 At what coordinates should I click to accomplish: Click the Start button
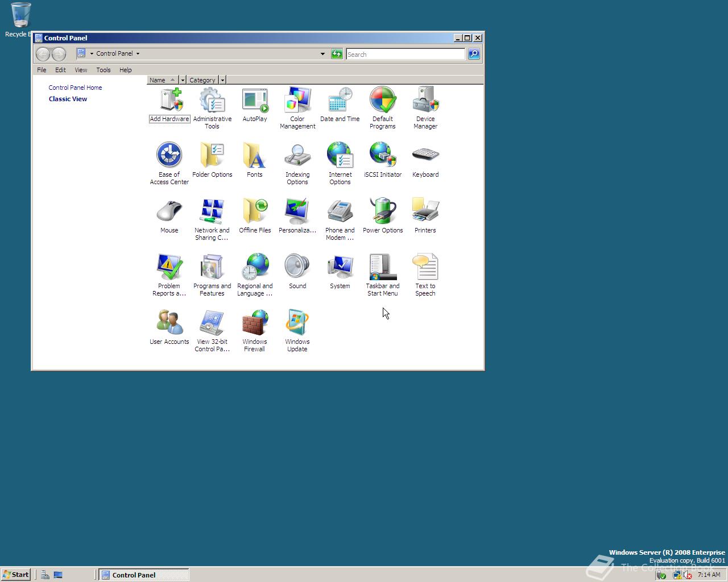click(16, 575)
